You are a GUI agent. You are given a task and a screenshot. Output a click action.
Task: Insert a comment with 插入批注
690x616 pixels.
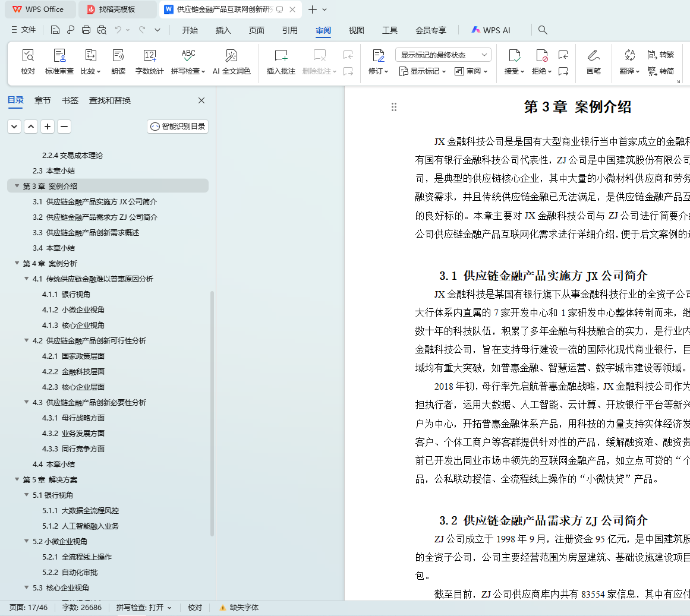pos(281,62)
